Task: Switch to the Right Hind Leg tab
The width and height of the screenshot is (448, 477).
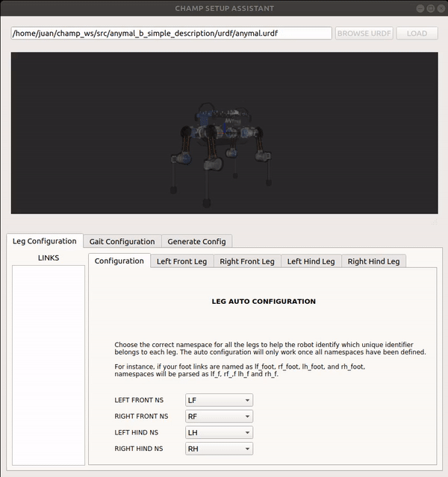Action: (x=374, y=261)
